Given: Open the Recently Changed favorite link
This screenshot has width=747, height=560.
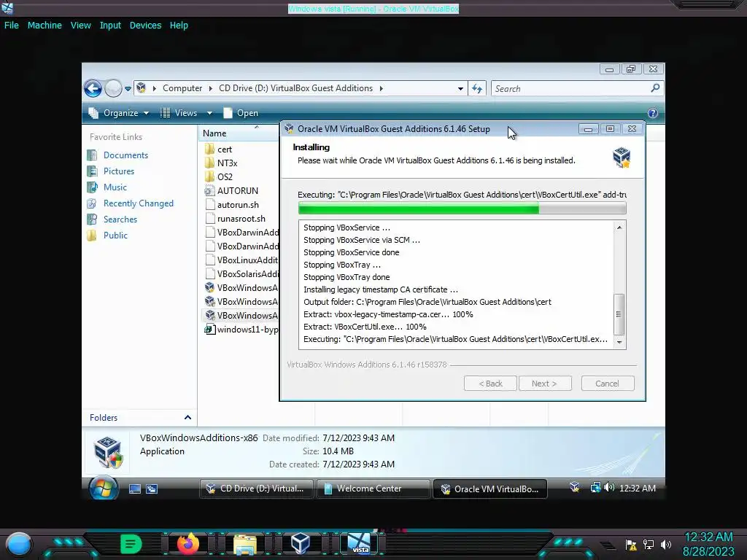Looking at the screenshot, I should [138, 203].
